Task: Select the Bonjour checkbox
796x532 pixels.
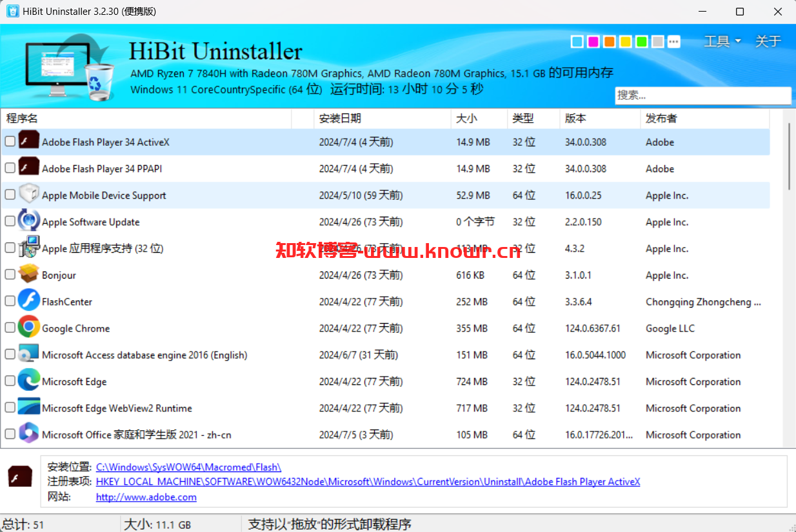Action: coord(10,274)
